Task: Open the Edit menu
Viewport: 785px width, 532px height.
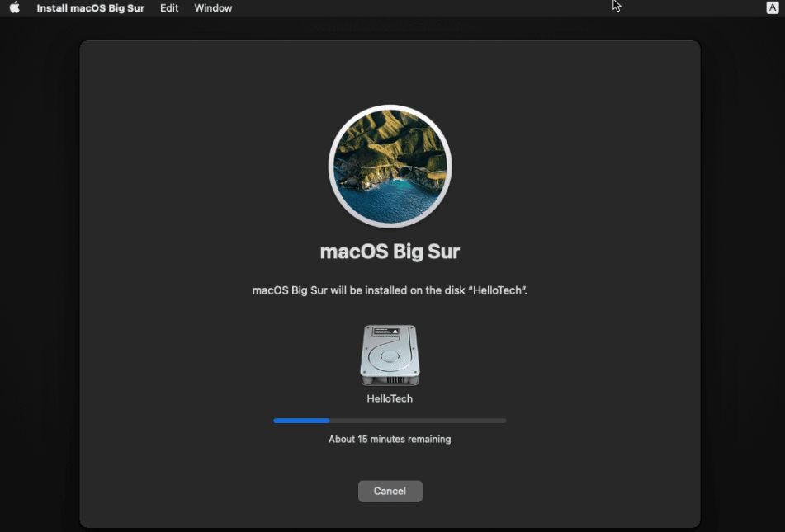Action: [x=169, y=8]
